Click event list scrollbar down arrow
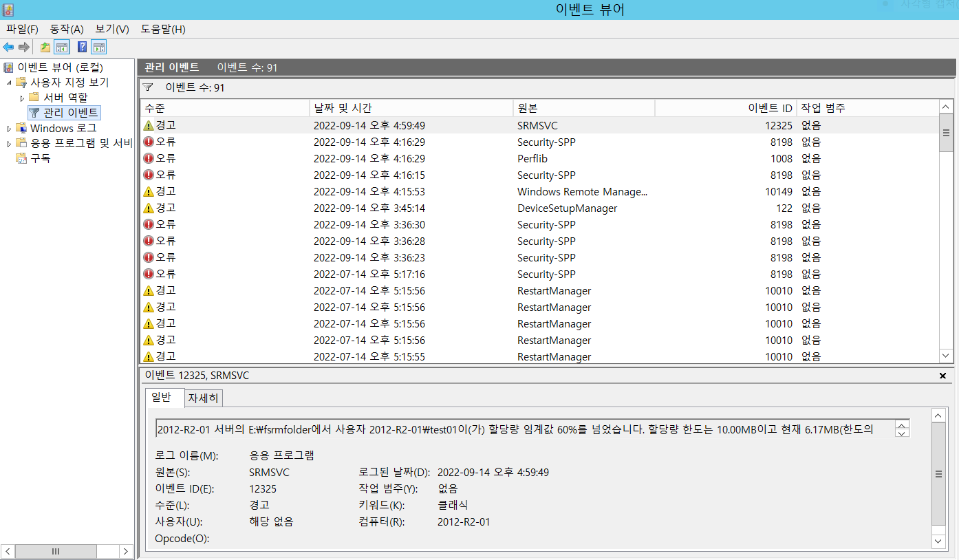 point(946,355)
